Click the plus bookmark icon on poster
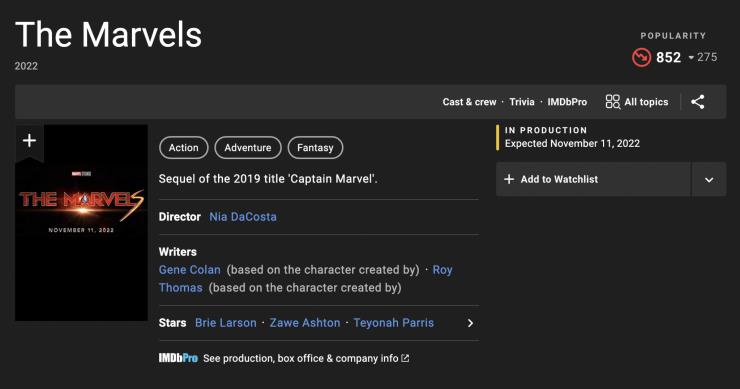The image size is (740, 389). pyautogui.click(x=29, y=141)
